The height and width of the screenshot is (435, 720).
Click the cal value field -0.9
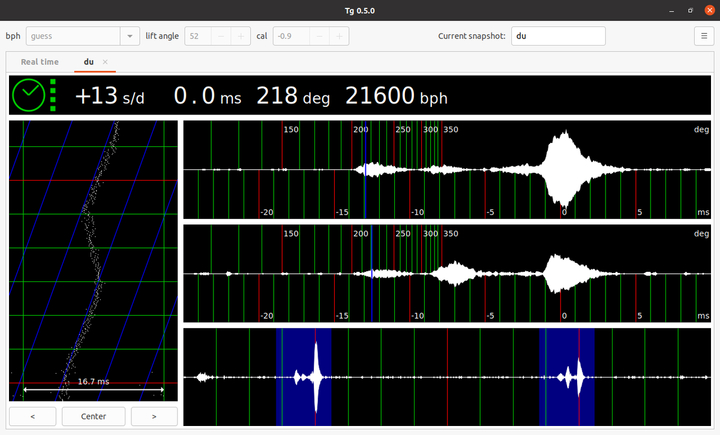pyautogui.click(x=292, y=36)
